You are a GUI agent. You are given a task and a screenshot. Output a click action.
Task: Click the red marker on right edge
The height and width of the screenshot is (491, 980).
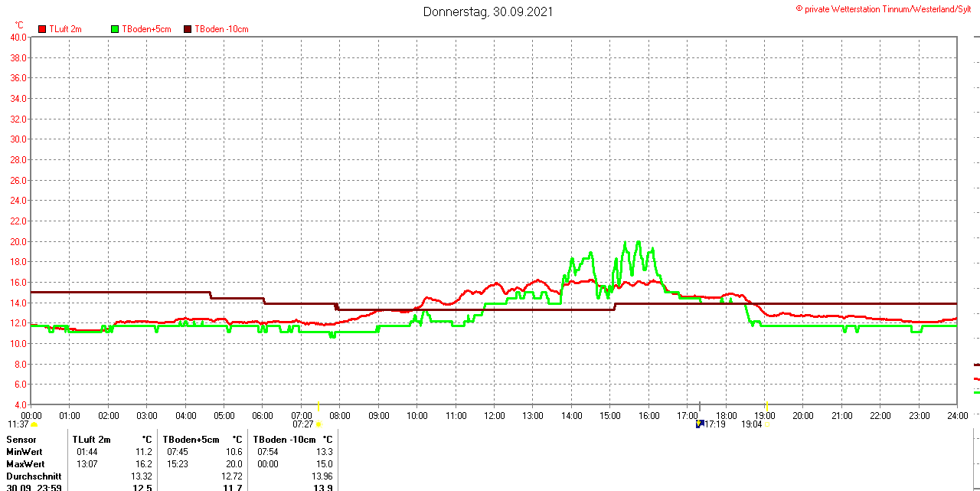click(x=976, y=379)
